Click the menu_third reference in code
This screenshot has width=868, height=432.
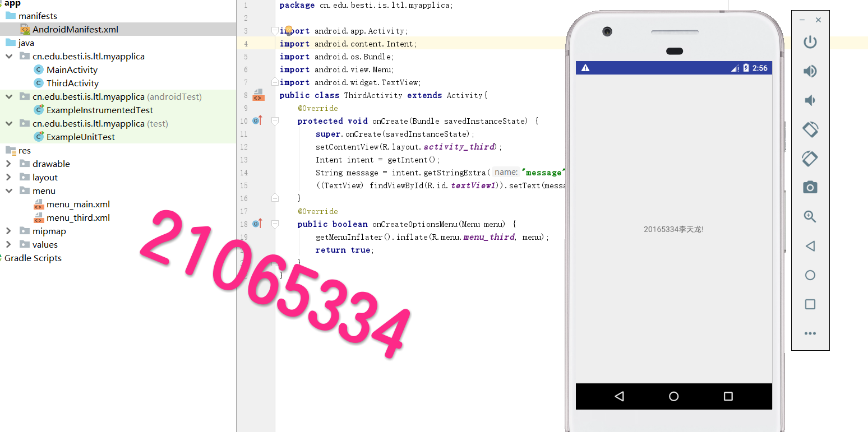(x=489, y=237)
